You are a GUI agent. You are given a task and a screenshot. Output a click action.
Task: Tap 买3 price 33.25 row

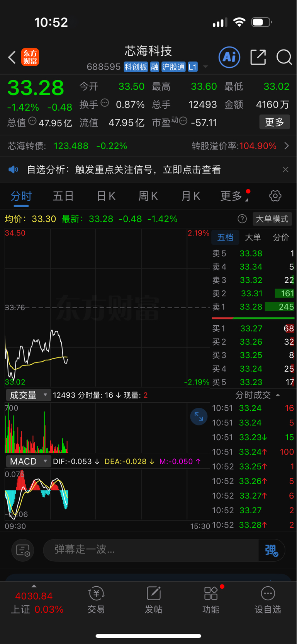coord(253,355)
